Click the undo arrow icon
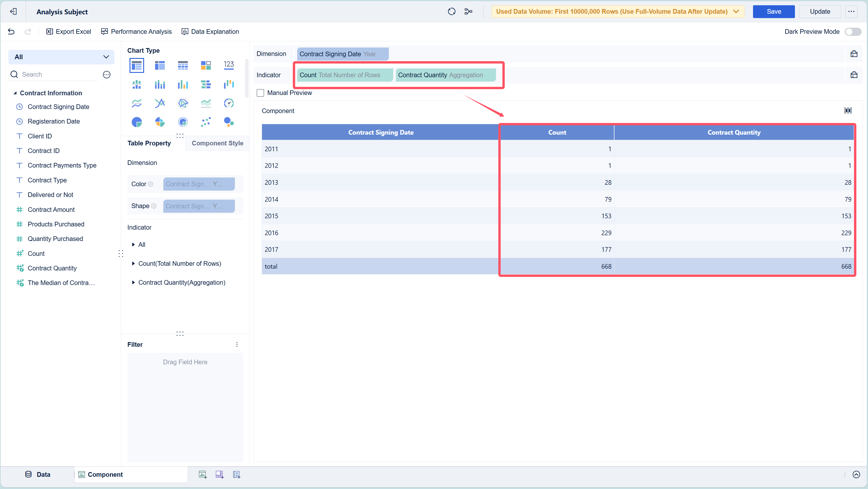This screenshot has width=868, height=489. click(11, 31)
